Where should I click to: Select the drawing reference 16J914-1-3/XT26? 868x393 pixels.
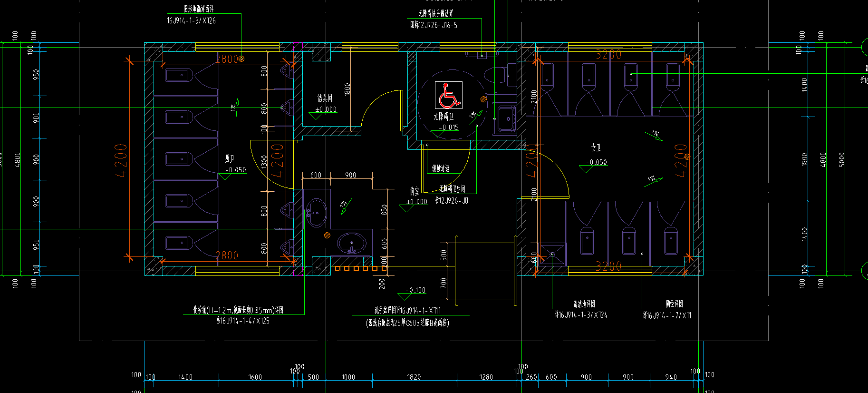191,20
